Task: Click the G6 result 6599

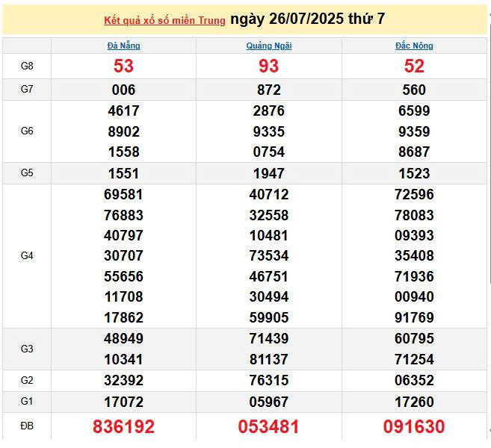Action: 414,111
